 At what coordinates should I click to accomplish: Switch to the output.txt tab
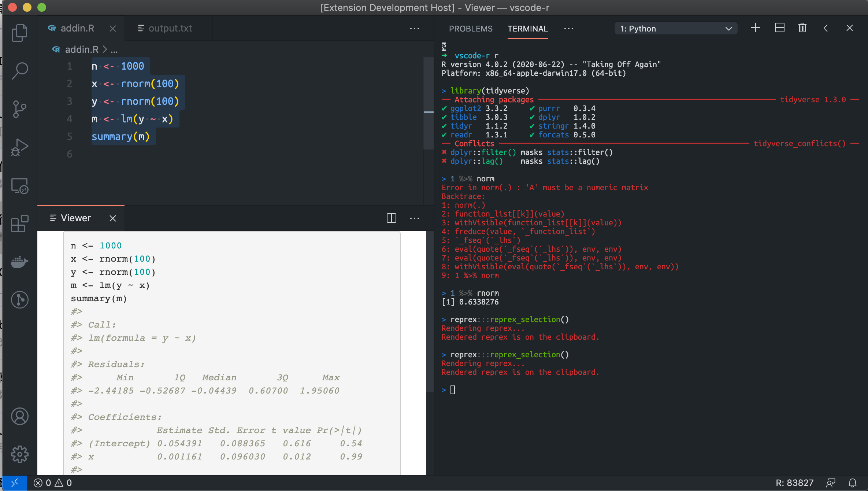(165, 28)
